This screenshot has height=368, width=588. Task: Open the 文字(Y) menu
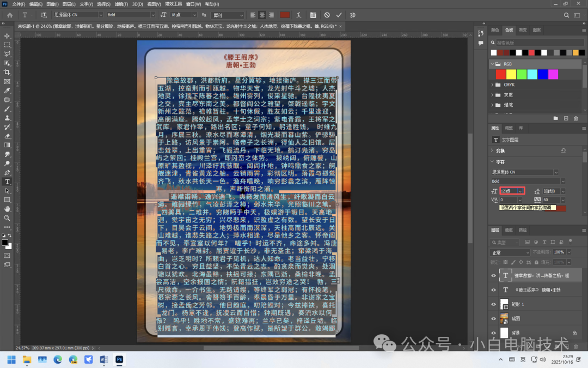pyautogui.click(x=86, y=4)
